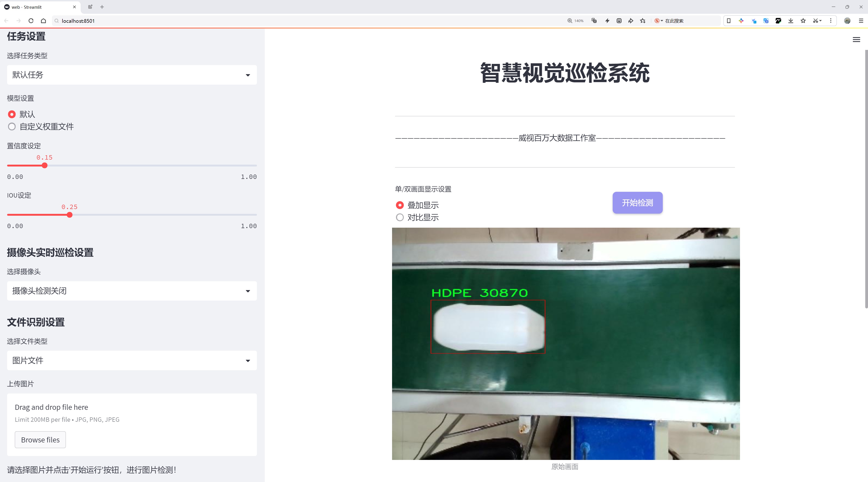This screenshot has width=868, height=482.
Task: Click the page reload icon
Action: (x=31, y=20)
